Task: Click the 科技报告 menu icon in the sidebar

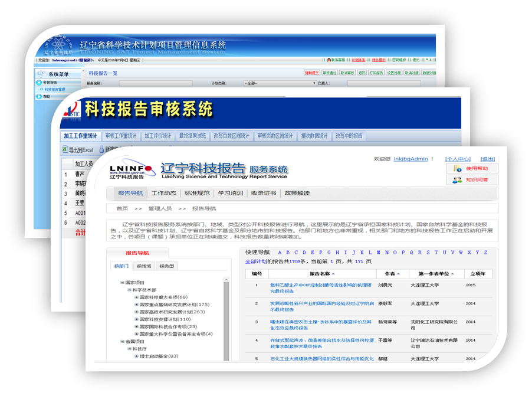Action: (39, 83)
